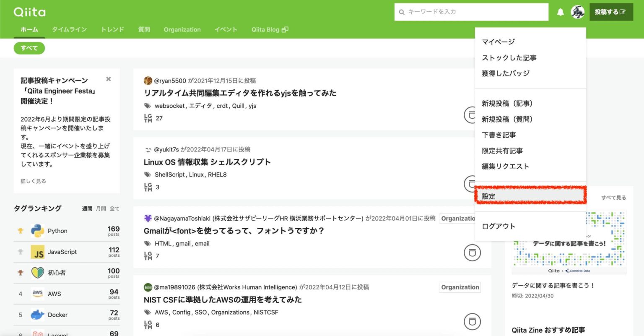Click the AWS icon in the tag ranking

point(38,294)
